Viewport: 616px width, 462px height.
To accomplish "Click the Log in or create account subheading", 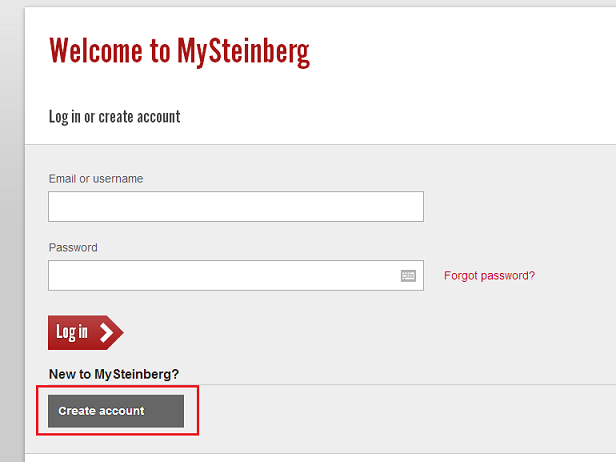I will click(x=115, y=116).
